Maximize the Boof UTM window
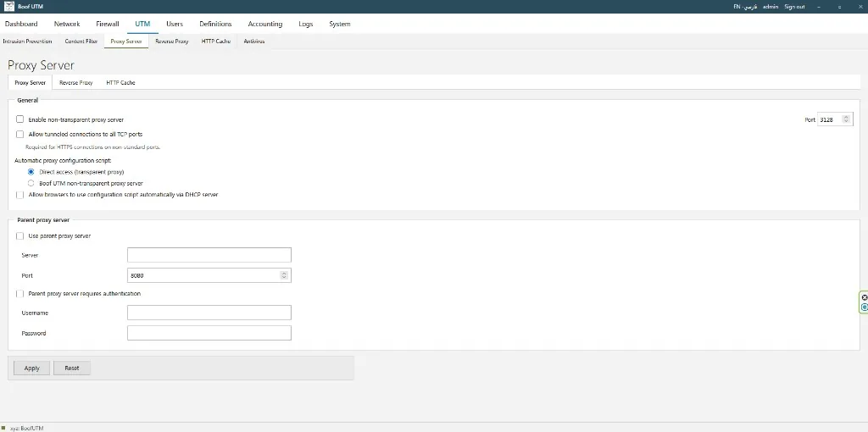The image size is (868, 432). tap(839, 7)
